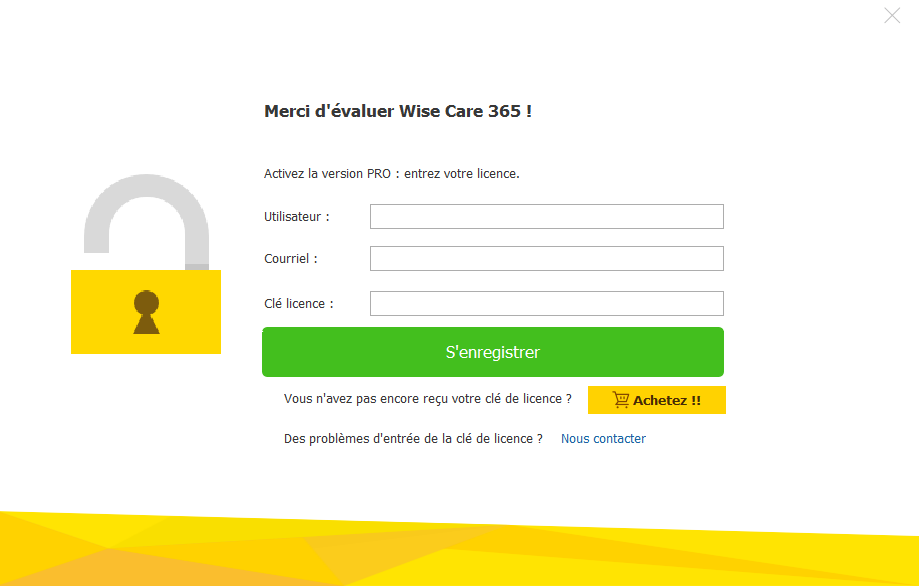Close the registration dialog with the X
919x586 pixels.
(892, 15)
